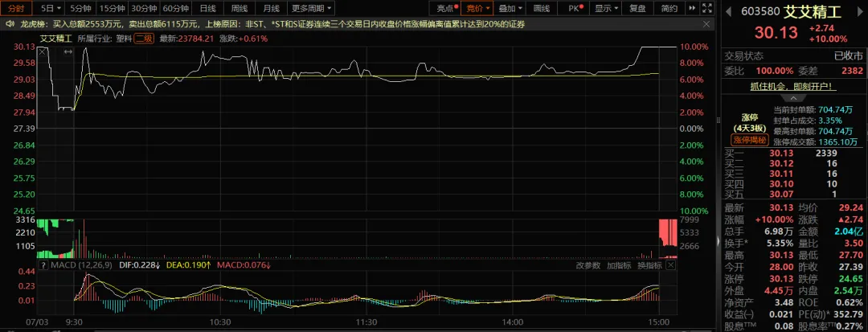
Task: Open the 更多周期 dropdown
Action: (x=312, y=8)
